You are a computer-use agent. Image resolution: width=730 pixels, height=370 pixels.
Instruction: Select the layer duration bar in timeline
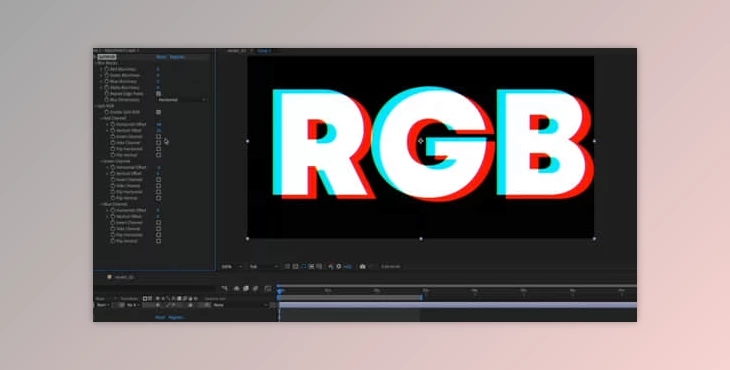coord(458,305)
